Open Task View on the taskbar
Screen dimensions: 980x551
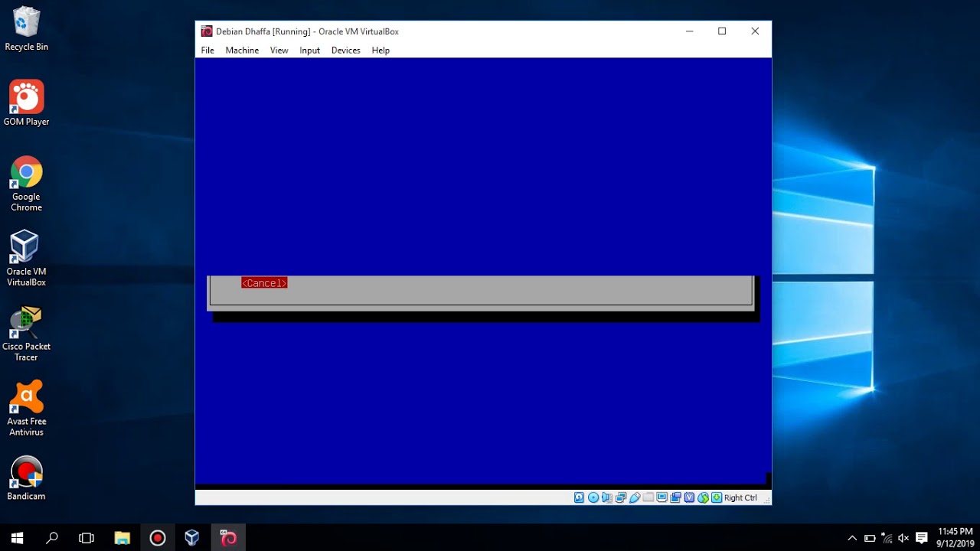click(87, 538)
